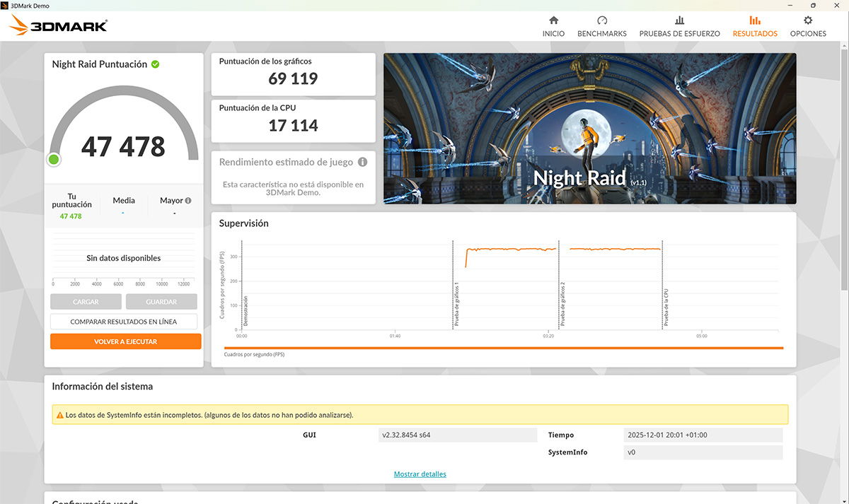This screenshot has width=849, height=504.
Task: Open Pruebas de Esfuerzo chart icon
Action: [679, 20]
